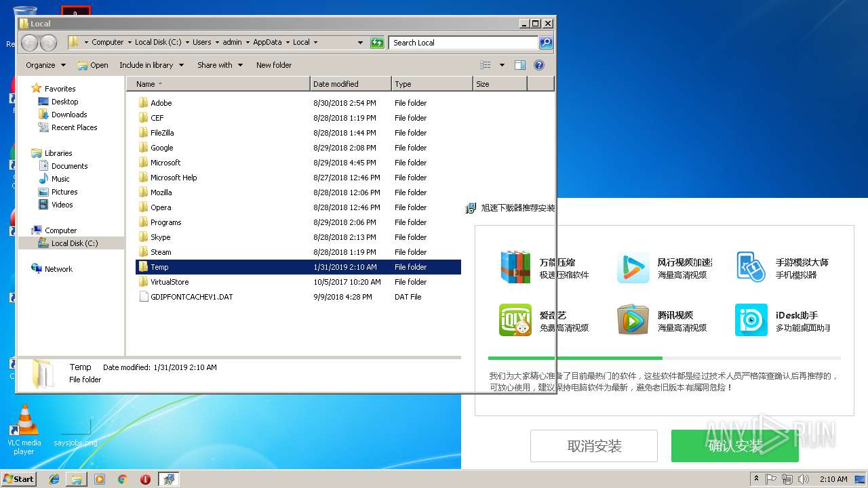The image size is (868, 488).
Task: Open the Start menu
Action: [18, 479]
